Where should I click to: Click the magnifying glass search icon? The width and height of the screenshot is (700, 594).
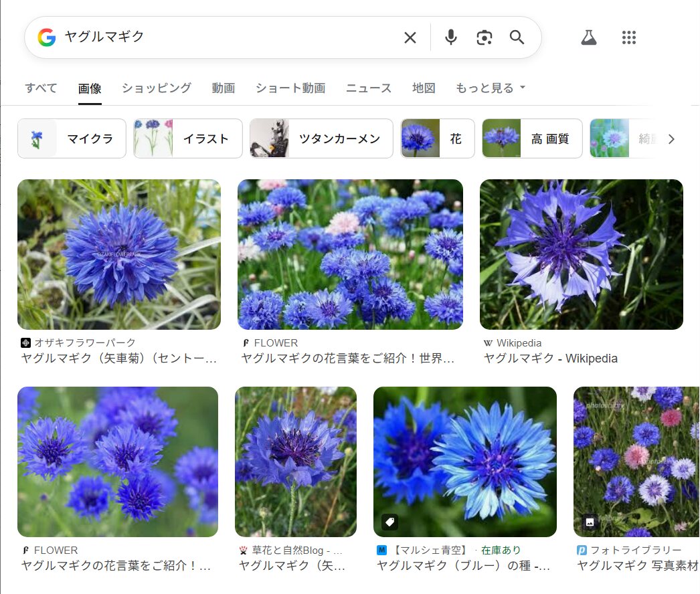pos(517,37)
